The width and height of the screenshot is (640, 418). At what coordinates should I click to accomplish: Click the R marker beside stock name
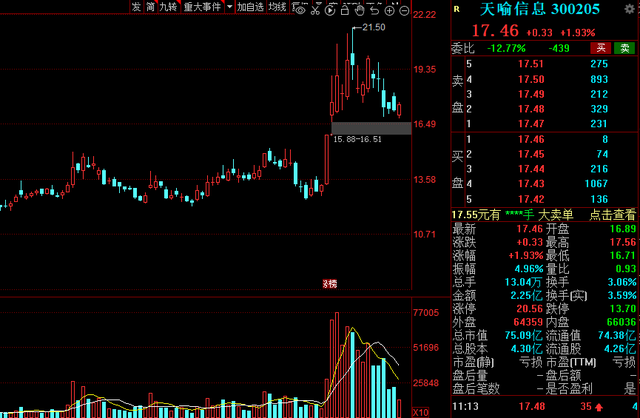click(x=456, y=9)
